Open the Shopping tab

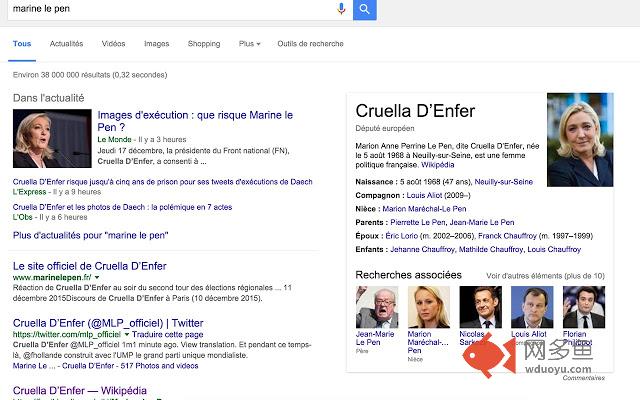204,44
